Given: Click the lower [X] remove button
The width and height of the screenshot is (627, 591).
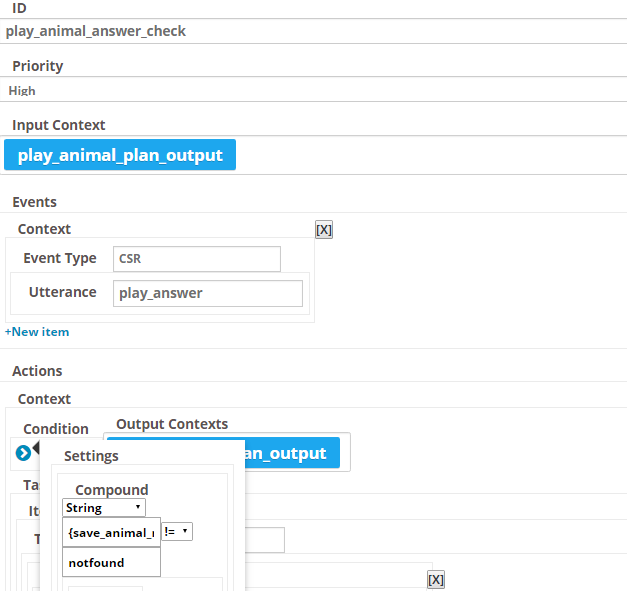Looking at the screenshot, I should (x=436, y=580).
